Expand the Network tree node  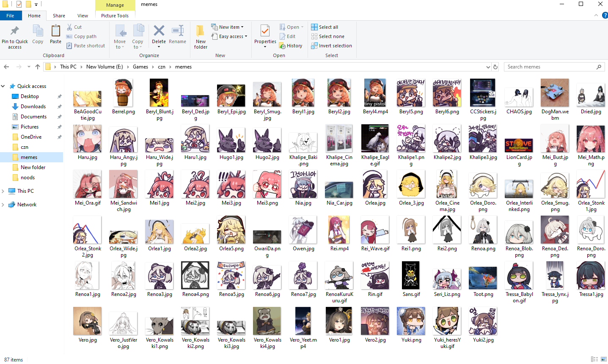point(3,205)
